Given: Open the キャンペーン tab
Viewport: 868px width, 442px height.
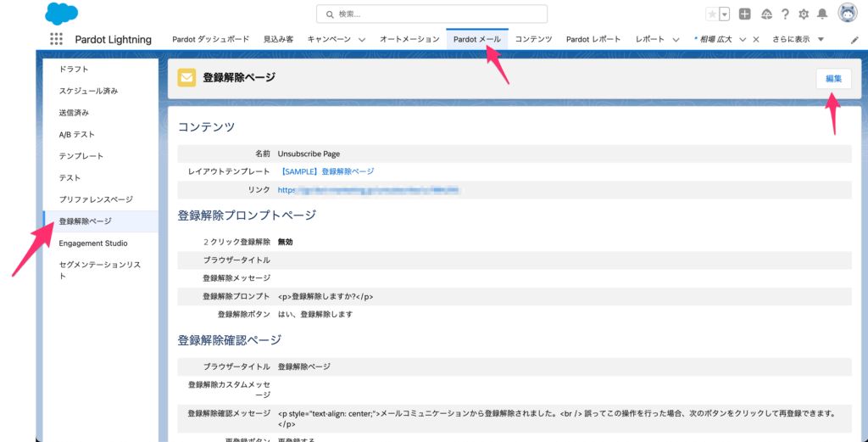Looking at the screenshot, I should click(329, 39).
